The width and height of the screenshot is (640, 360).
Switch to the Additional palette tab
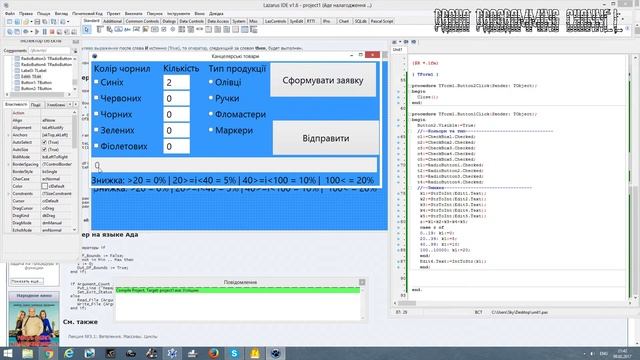[112, 21]
